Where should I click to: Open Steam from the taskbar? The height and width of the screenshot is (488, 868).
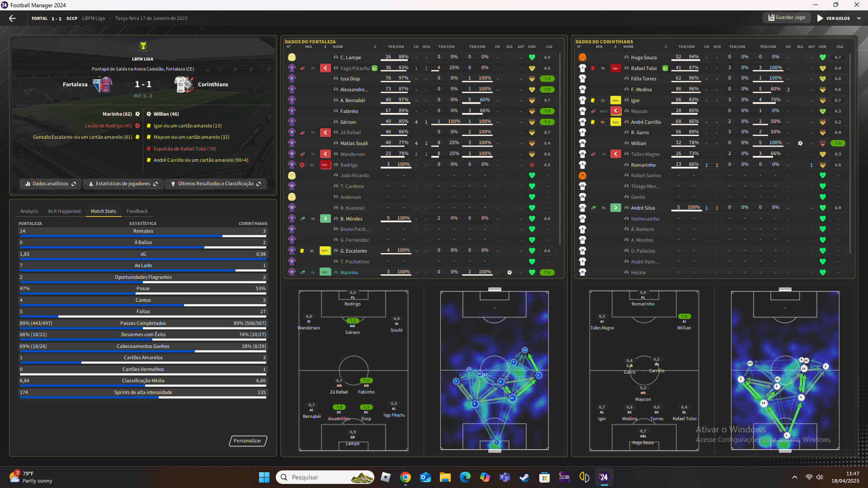coord(524,477)
